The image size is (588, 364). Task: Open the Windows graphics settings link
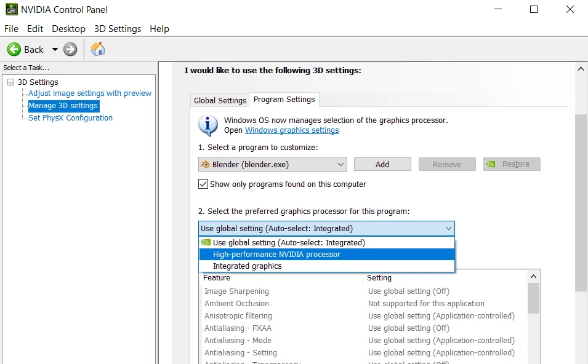pos(292,130)
